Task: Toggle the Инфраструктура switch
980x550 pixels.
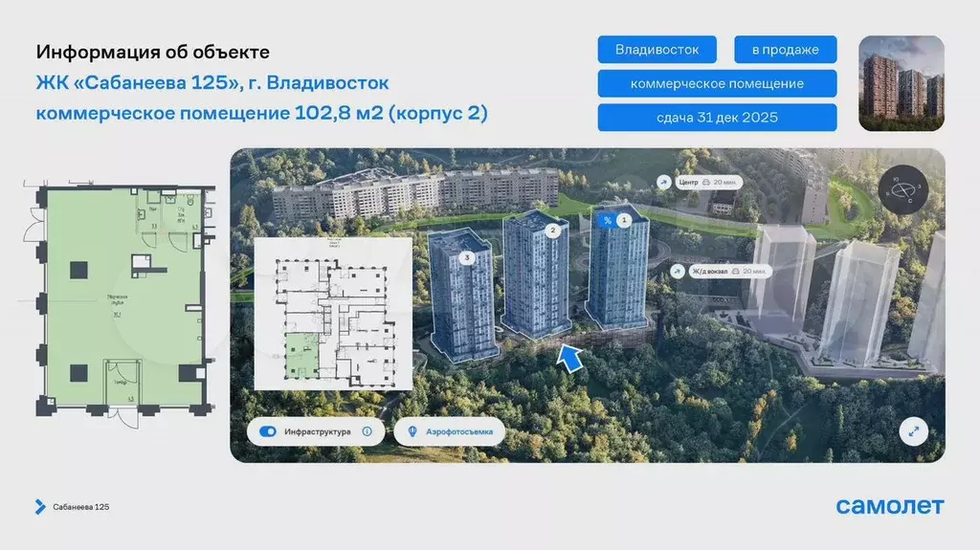Action: [x=268, y=432]
